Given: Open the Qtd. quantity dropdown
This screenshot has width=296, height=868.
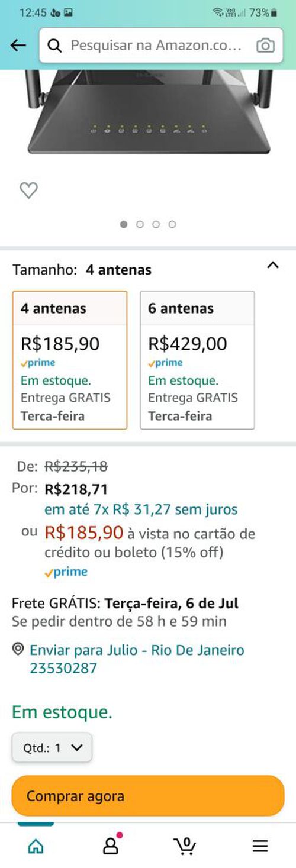Looking at the screenshot, I should coord(52,747).
